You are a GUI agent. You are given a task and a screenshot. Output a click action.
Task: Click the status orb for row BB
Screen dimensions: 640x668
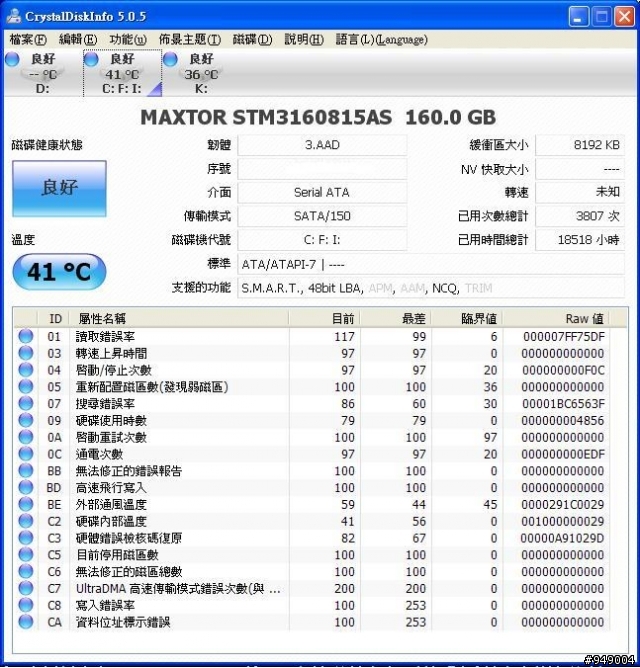(x=26, y=470)
